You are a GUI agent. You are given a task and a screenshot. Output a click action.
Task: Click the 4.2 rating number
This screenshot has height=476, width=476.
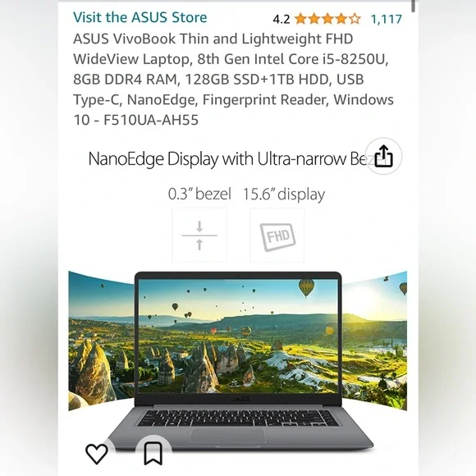click(x=281, y=20)
